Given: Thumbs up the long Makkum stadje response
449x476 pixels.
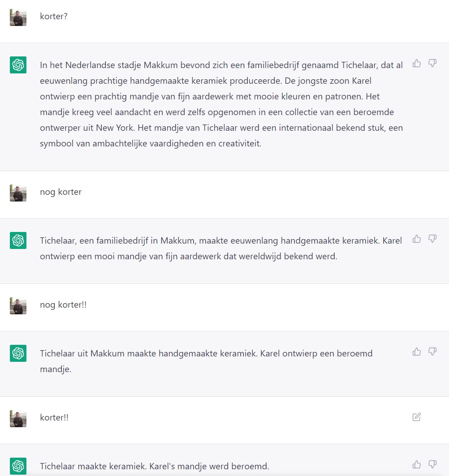Looking at the screenshot, I should pyautogui.click(x=417, y=63).
